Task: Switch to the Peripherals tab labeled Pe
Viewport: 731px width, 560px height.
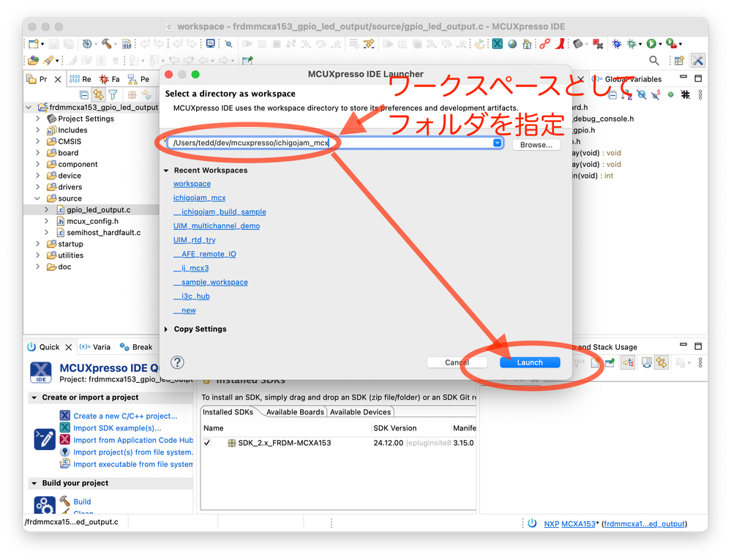Action: click(x=138, y=79)
